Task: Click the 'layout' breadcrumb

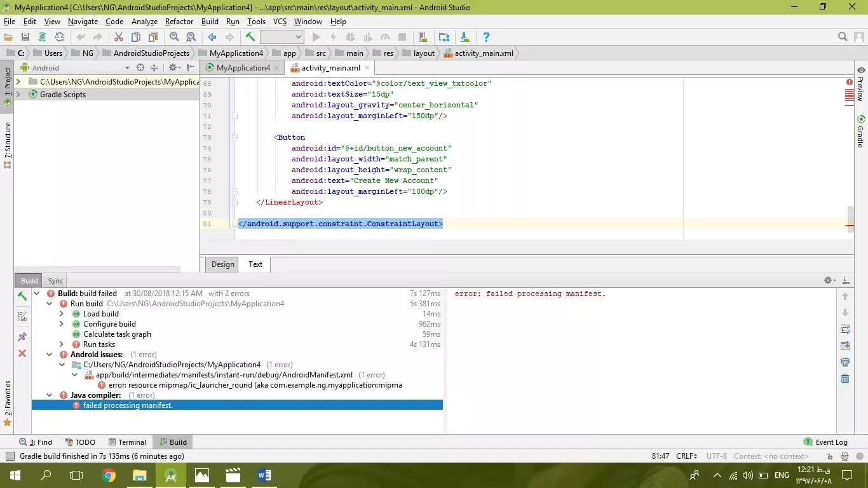Action: (424, 53)
